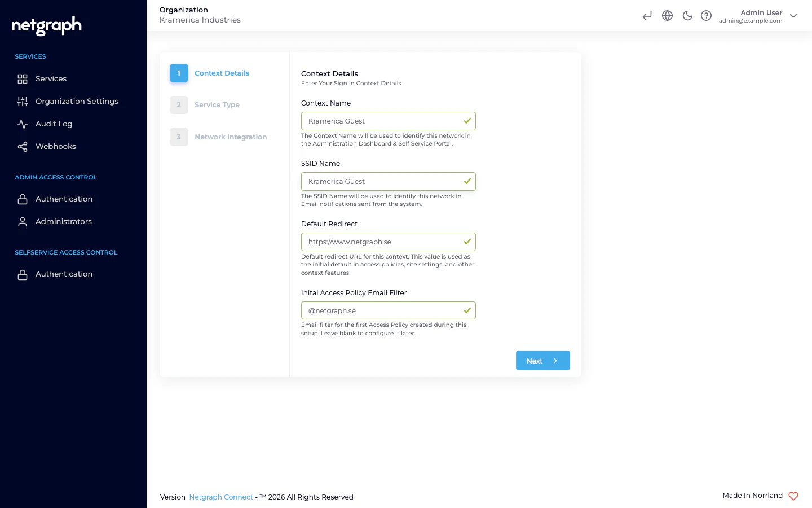Select the Services grid icon
Screen dimensions: 812x508
point(23,78)
